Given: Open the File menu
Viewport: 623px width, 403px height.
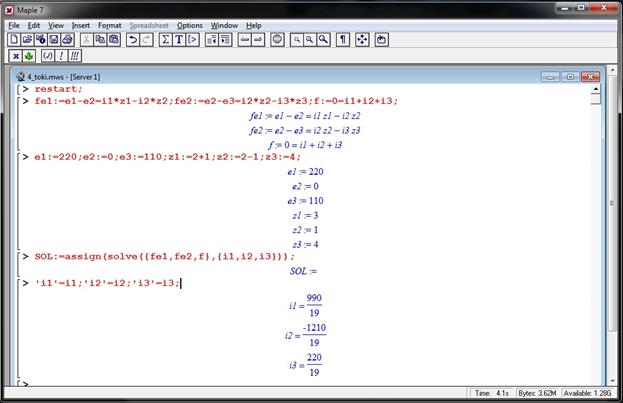Looking at the screenshot, I should pos(14,25).
